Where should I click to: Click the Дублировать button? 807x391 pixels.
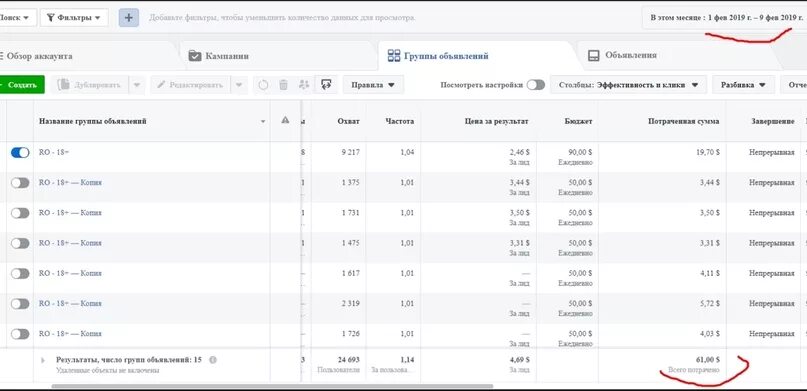pyautogui.click(x=90, y=85)
